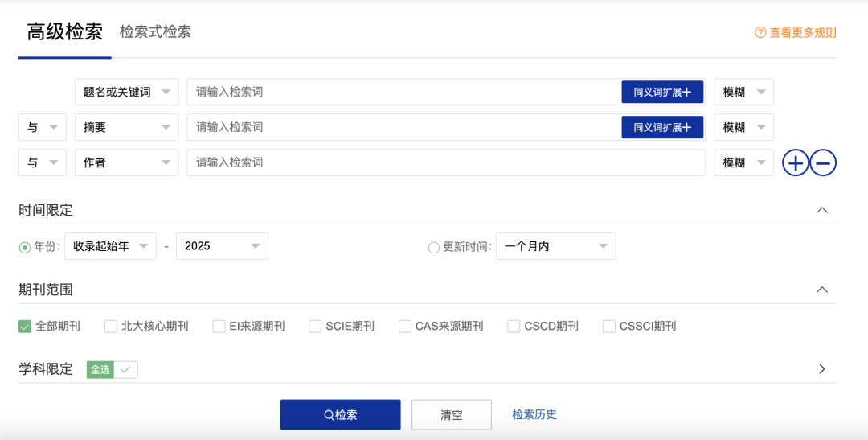The height and width of the screenshot is (440, 868).
Task: Switch to the 检索式检索 tab
Action: (155, 32)
